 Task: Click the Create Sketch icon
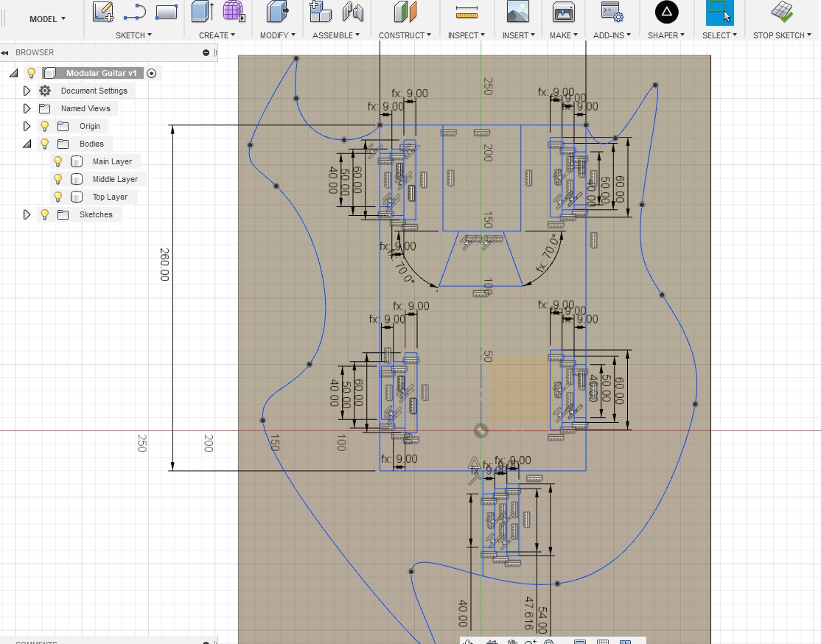(103, 11)
